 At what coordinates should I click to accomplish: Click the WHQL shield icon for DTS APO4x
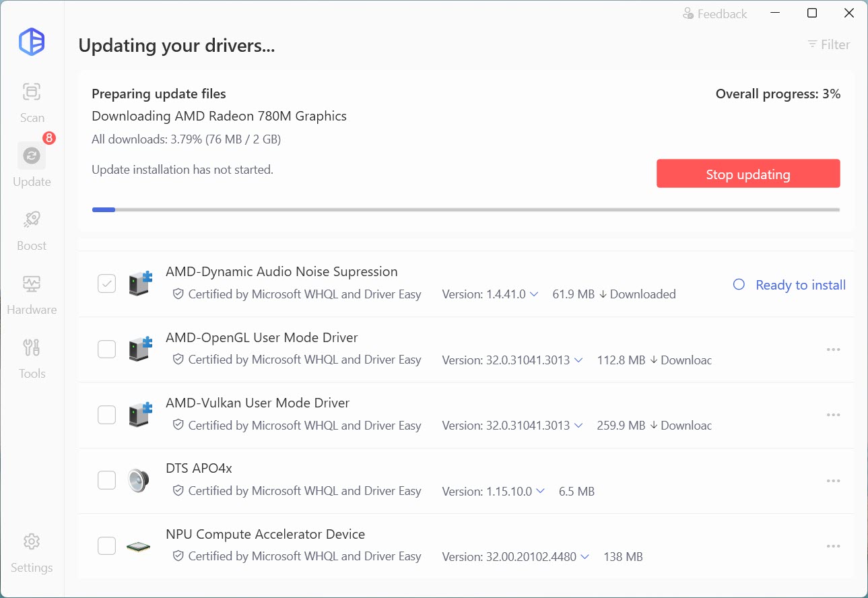[178, 491]
